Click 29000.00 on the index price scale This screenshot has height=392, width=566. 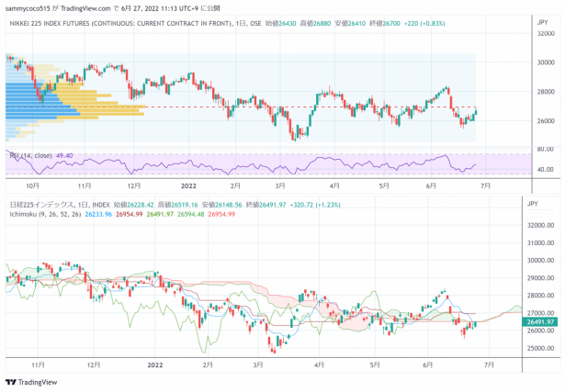[x=540, y=278]
